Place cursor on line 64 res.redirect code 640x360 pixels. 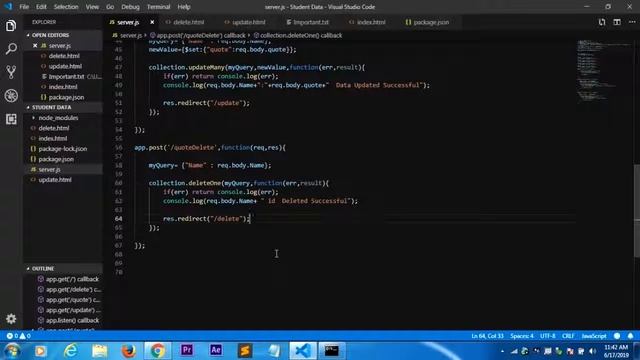pyautogui.click(x=206, y=219)
